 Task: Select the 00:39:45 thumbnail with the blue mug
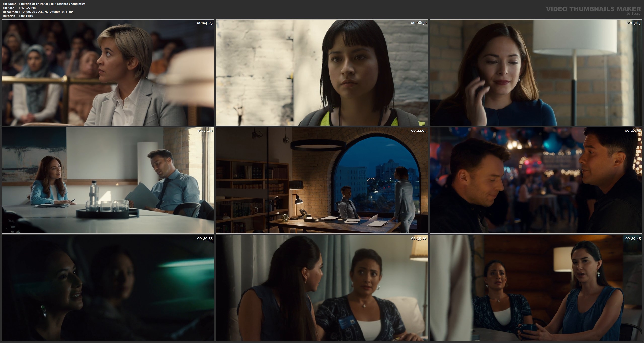[x=536, y=288]
